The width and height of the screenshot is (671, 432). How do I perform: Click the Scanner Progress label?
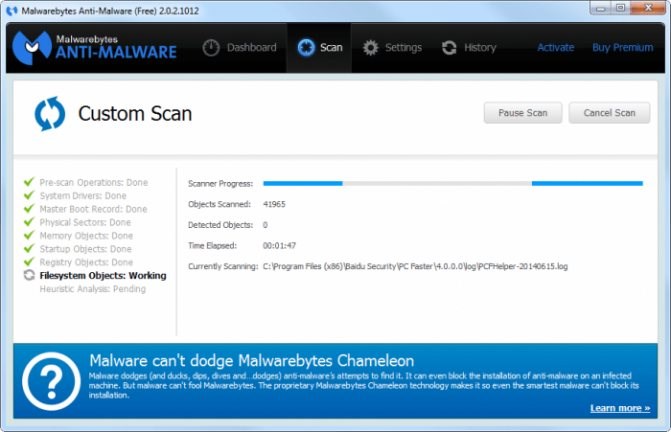pyautogui.click(x=220, y=183)
